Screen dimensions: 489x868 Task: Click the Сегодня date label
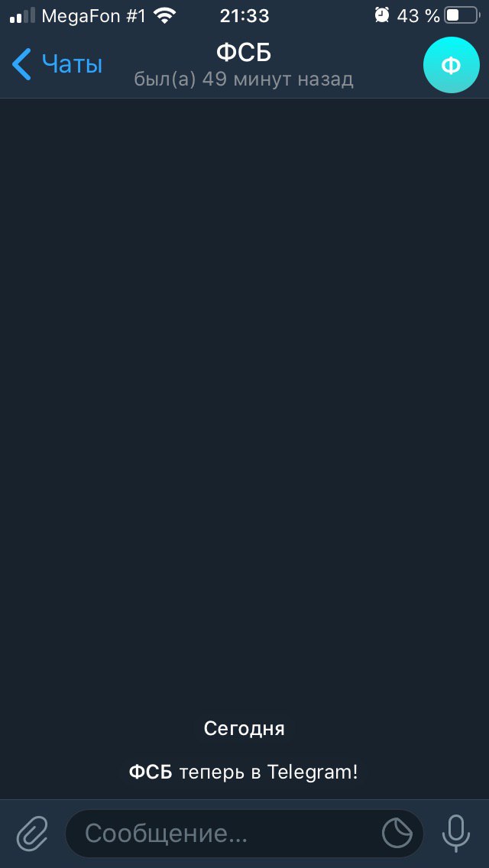[244, 728]
